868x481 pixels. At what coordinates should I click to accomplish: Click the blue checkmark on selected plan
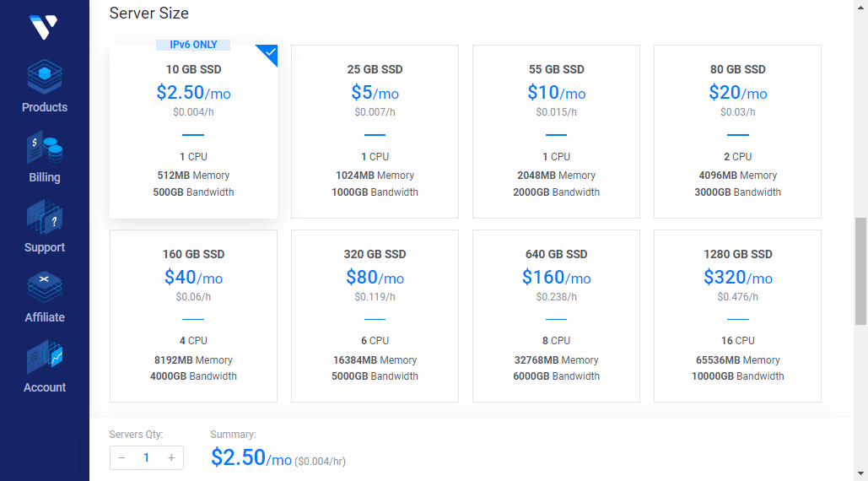pos(270,52)
